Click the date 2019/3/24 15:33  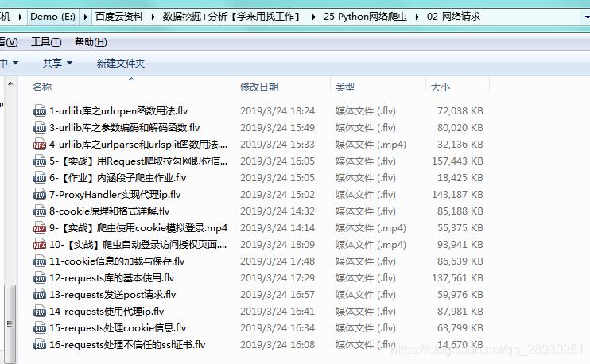click(278, 145)
